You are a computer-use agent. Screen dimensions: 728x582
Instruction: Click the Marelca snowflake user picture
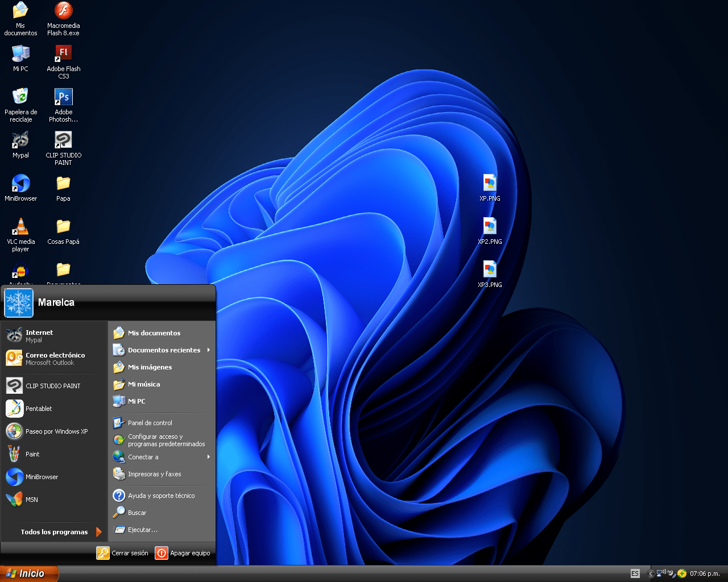click(19, 303)
